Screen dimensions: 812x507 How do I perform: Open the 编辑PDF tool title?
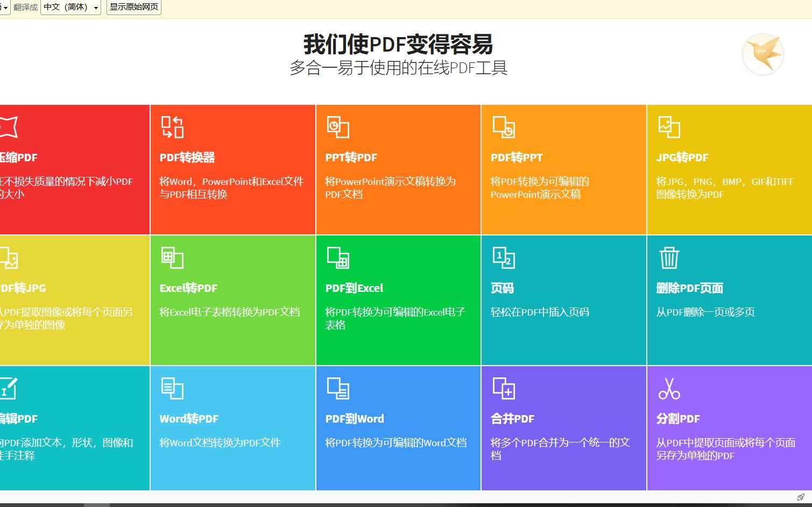coord(19,419)
